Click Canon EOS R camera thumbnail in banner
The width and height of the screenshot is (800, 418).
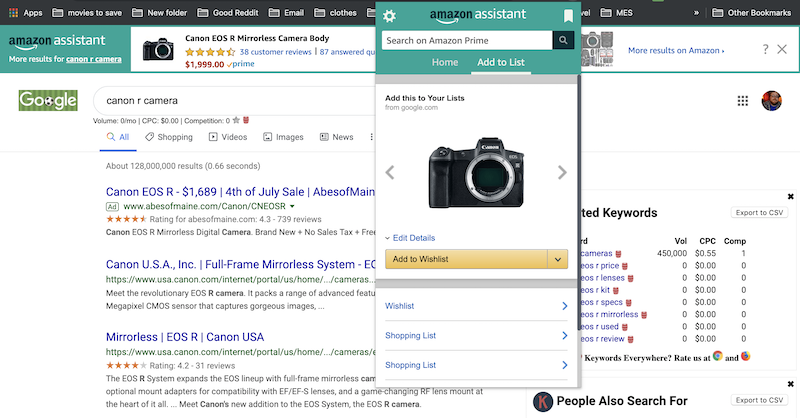[x=158, y=49]
